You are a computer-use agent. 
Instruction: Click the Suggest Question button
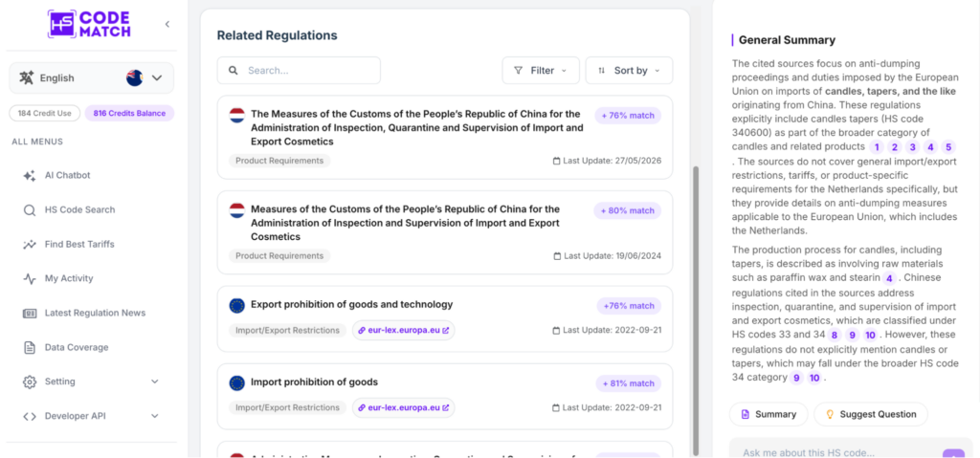871,414
